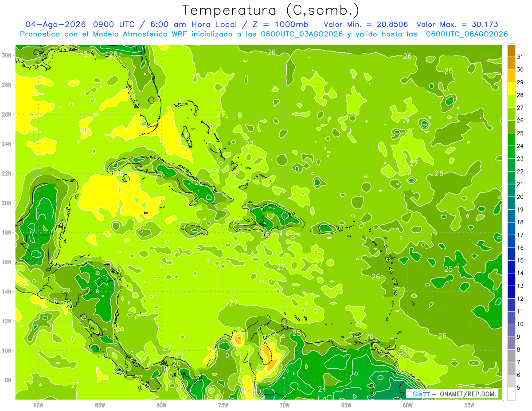Click the 16N latitude axis label

tap(8, 262)
